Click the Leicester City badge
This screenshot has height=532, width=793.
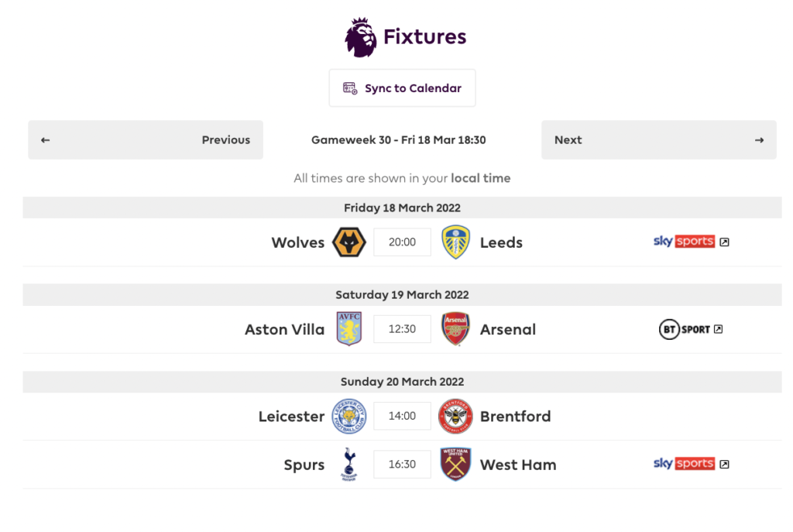(x=348, y=416)
